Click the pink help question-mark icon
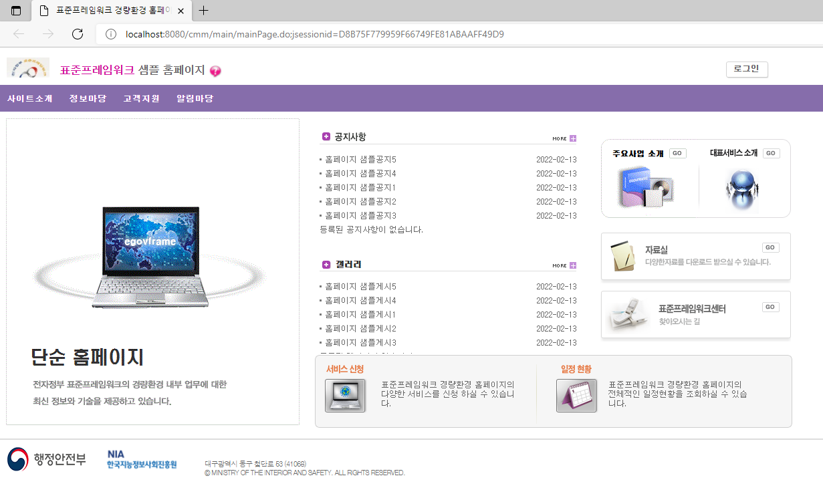Viewport: 823px width, 504px height. (x=215, y=71)
